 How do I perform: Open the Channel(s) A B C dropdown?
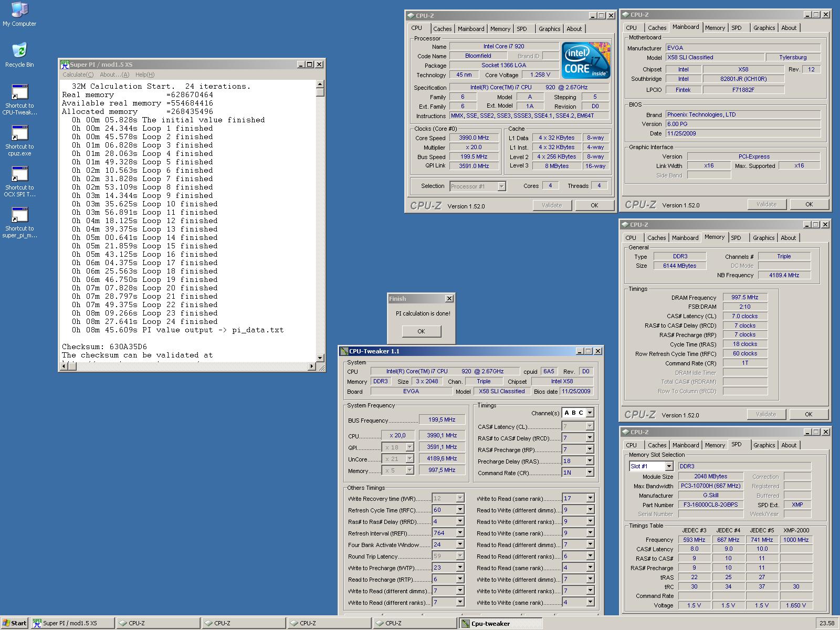point(590,413)
